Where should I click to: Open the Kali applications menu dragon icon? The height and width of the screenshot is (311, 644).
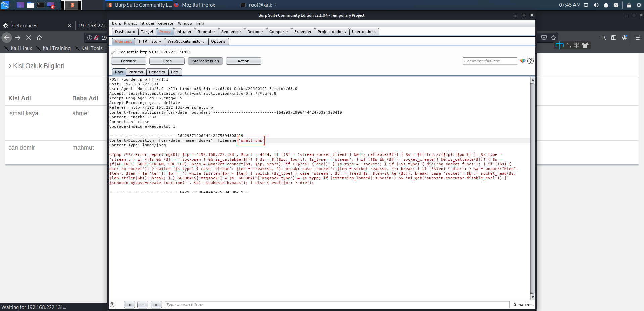click(5, 5)
